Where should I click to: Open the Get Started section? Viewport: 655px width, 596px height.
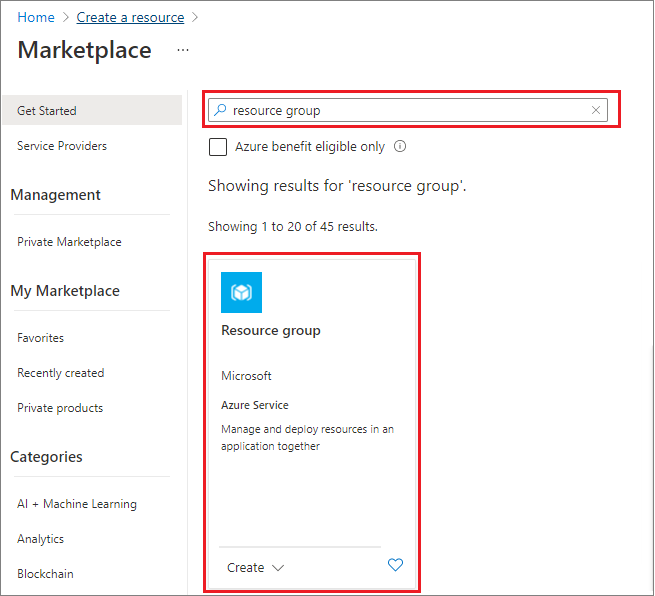pyautogui.click(x=47, y=111)
